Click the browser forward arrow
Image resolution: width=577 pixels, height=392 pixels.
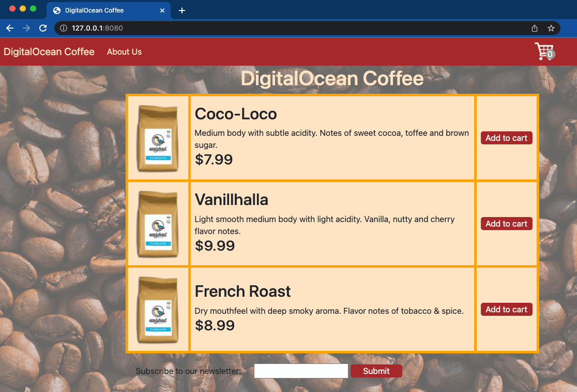tap(26, 29)
